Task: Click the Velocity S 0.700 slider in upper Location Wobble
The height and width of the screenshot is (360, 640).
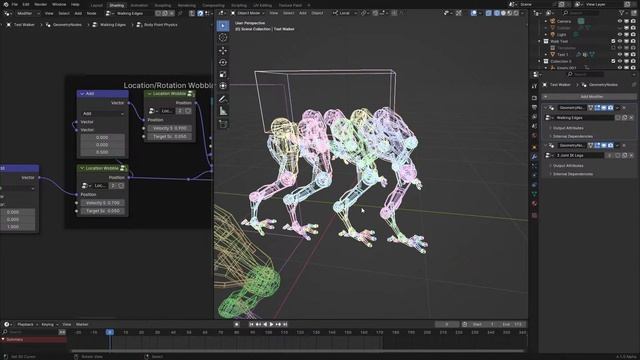Action: 170,128
